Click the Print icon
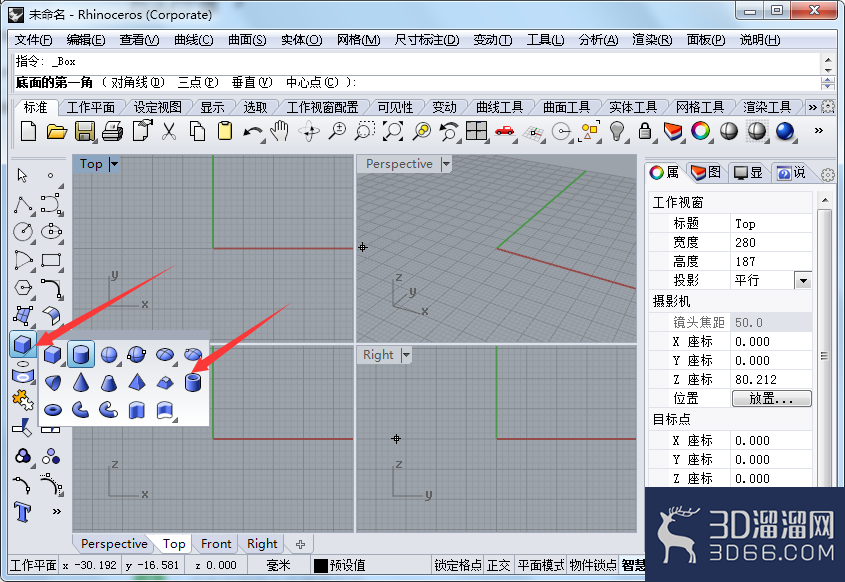The width and height of the screenshot is (845, 582). point(113,131)
